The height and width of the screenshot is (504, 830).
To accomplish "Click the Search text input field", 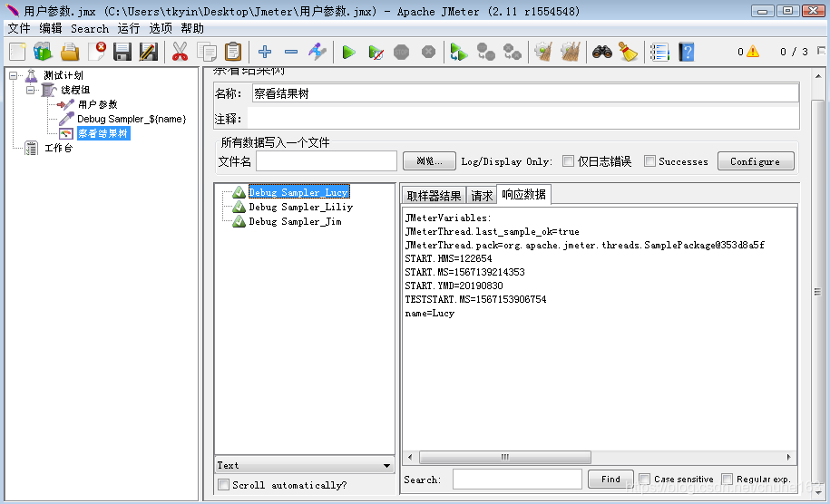I will 517,480.
